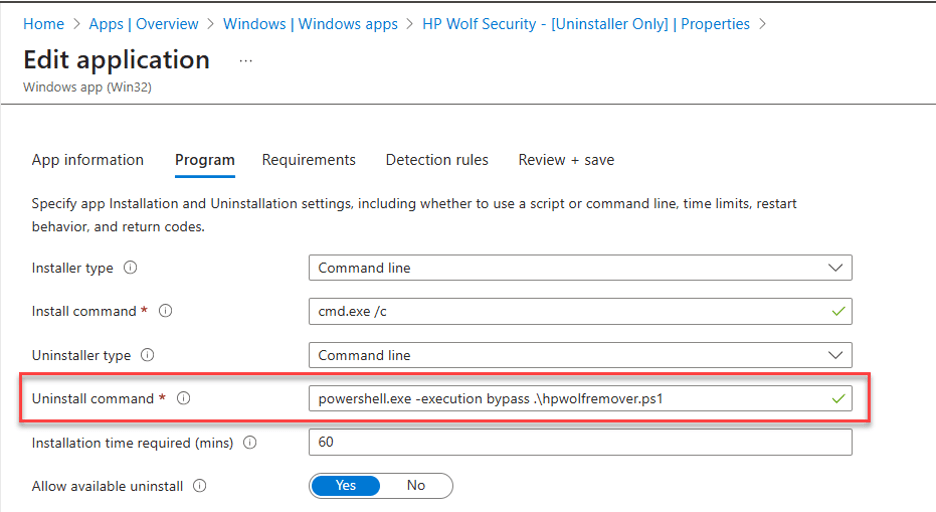Go to Apps | Overview breadcrumb
Screen dimensions: 936x512
pos(144,23)
